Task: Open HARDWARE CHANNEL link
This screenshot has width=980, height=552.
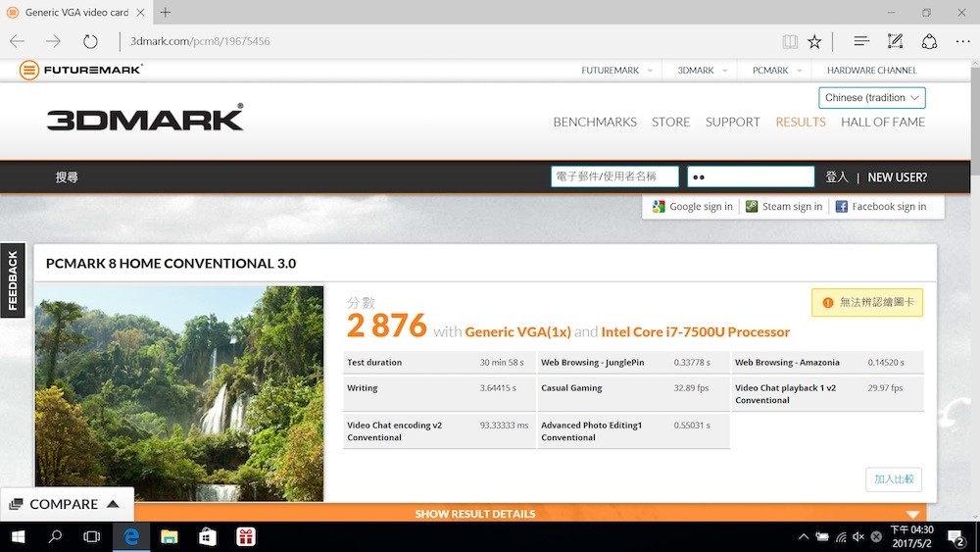Action: pos(872,71)
